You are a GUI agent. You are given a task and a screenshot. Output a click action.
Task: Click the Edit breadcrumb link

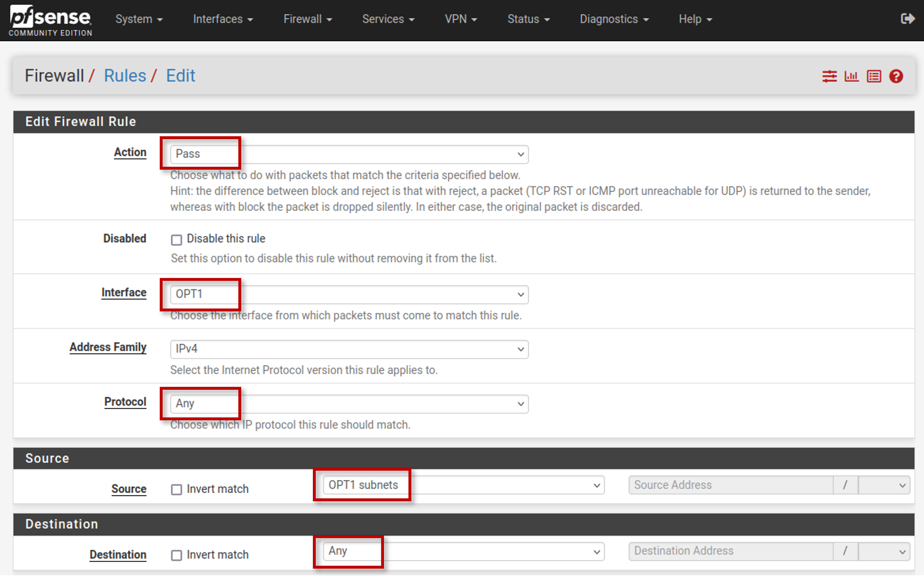[x=180, y=75]
